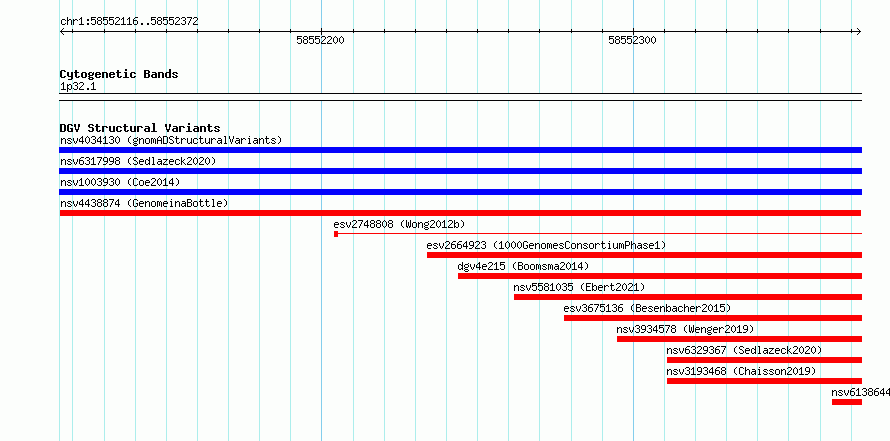Open variant dgv4e215 (Boomsma2014) label
The image size is (890, 441).
(x=523, y=266)
